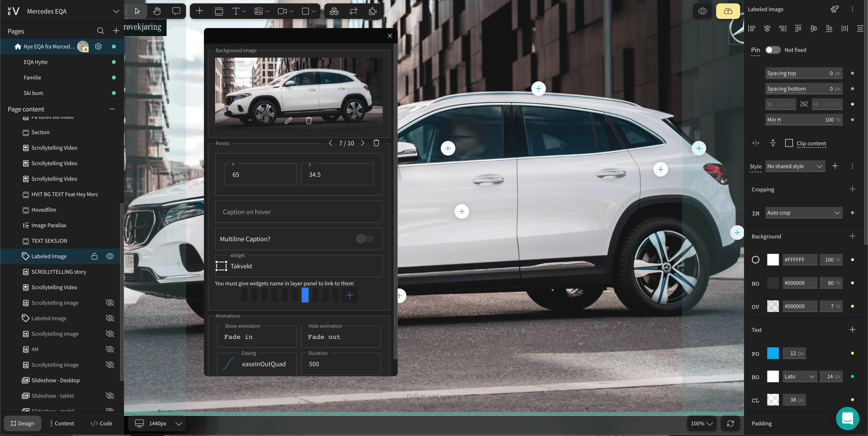The width and height of the screenshot is (868, 436).
Task: Click the blue PO text color swatch
Action: [773, 353]
